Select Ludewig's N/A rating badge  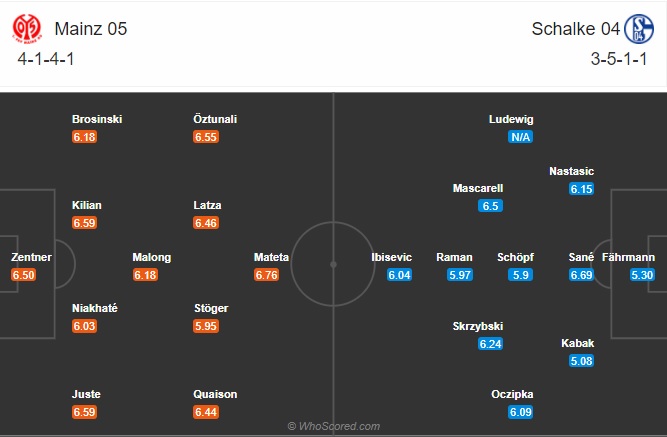tap(519, 137)
